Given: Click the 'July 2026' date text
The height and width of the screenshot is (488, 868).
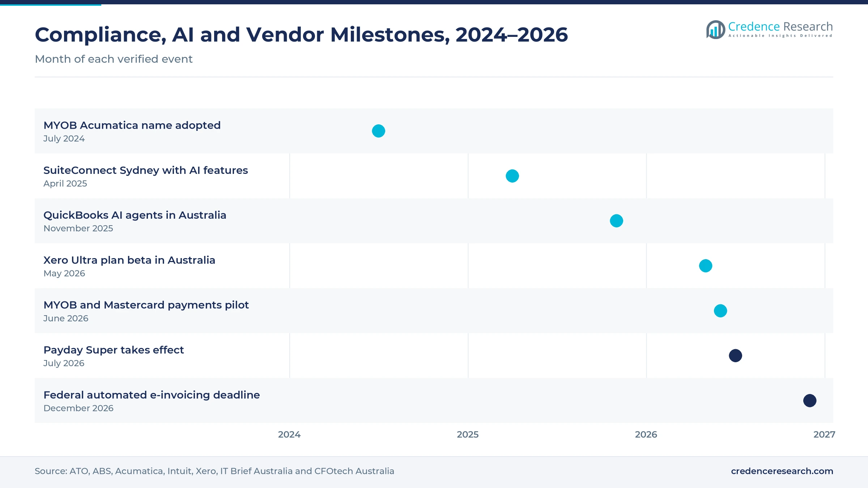Looking at the screenshot, I should (64, 363).
